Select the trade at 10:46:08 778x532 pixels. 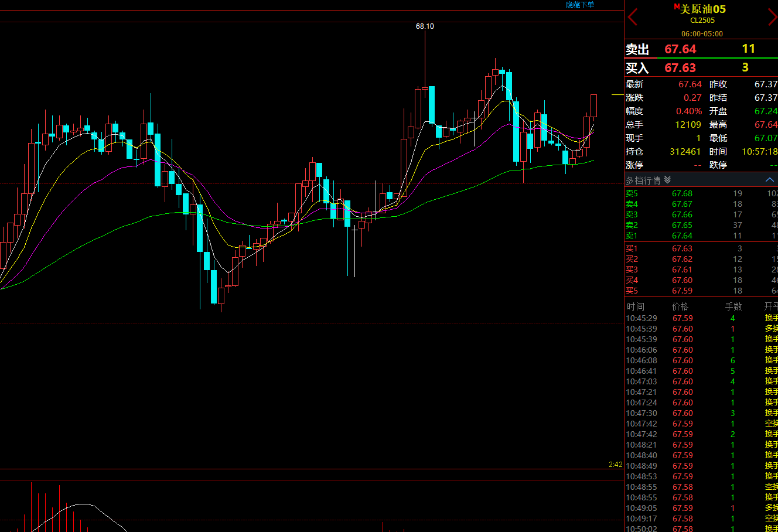[x=701, y=360]
